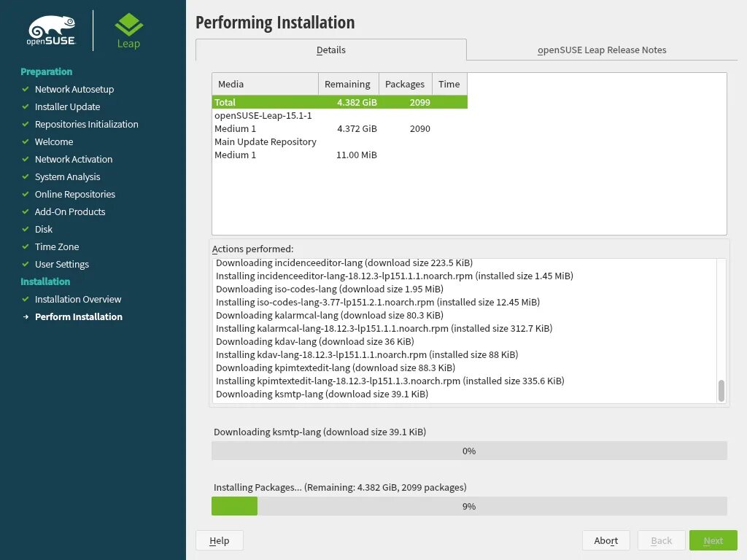Screen dimensions: 747x560
Task: Switch to the Details tab
Action: pyautogui.click(x=330, y=50)
